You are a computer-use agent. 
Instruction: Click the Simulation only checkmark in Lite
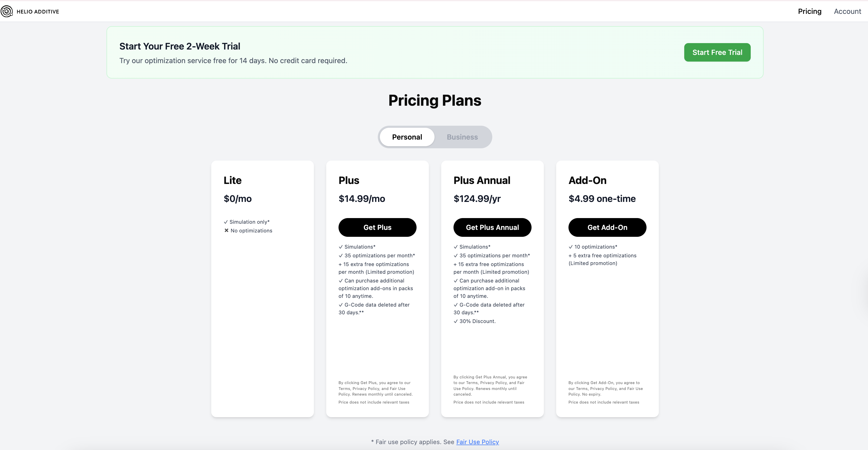tap(226, 222)
